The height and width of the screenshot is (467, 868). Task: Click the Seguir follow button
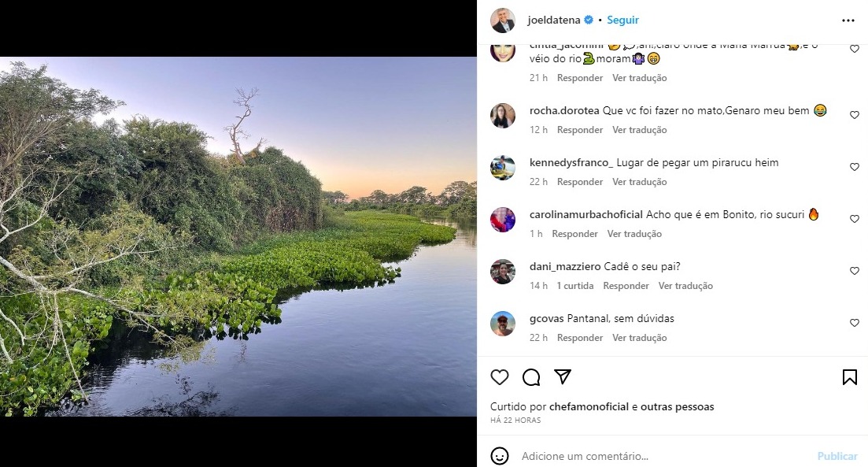[622, 20]
